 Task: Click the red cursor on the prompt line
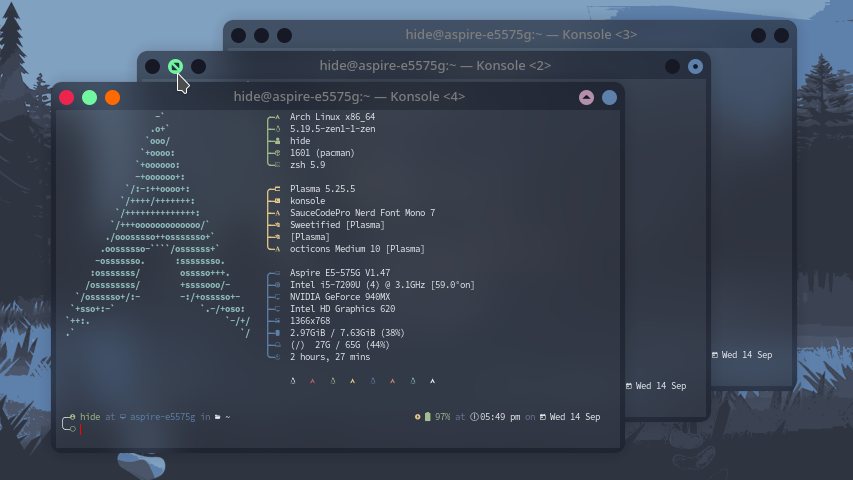[x=81, y=429]
